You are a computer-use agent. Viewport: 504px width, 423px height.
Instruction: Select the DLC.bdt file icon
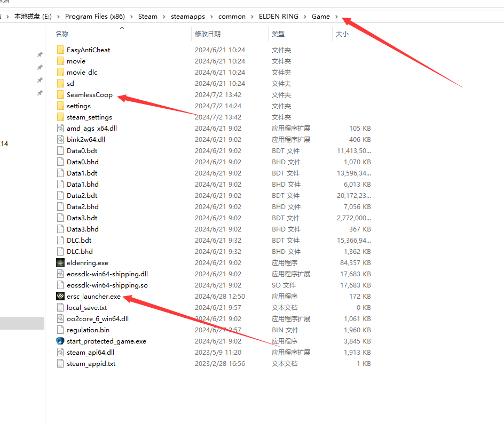pyautogui.click(x=60, y=240)
